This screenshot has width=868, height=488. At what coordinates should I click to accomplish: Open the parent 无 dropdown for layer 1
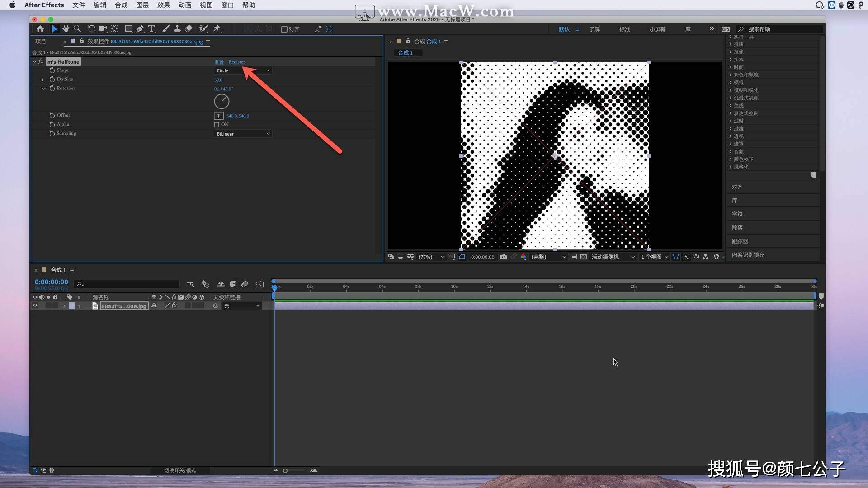(x=241, y=306)
